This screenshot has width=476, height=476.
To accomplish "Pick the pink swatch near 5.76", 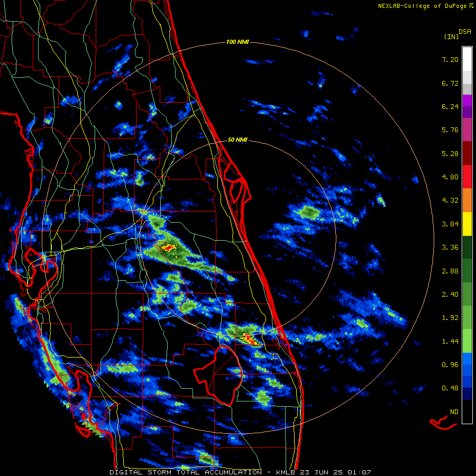I will 467,130.
